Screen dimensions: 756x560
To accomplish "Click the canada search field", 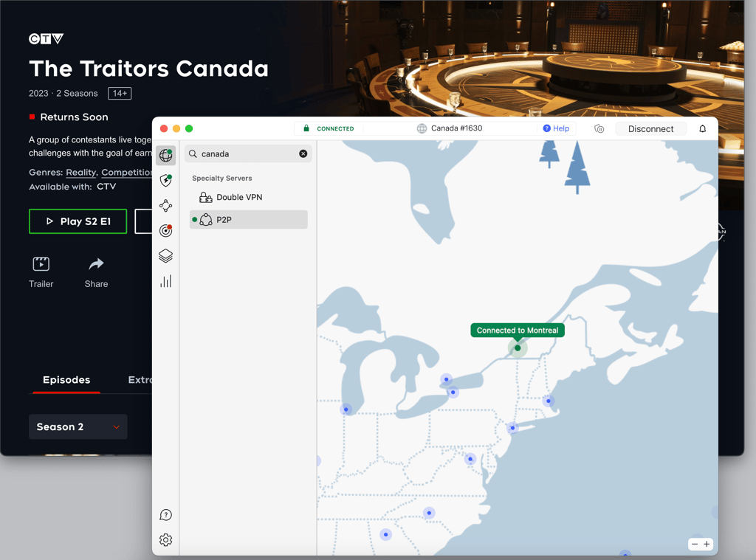I will 248,153.
